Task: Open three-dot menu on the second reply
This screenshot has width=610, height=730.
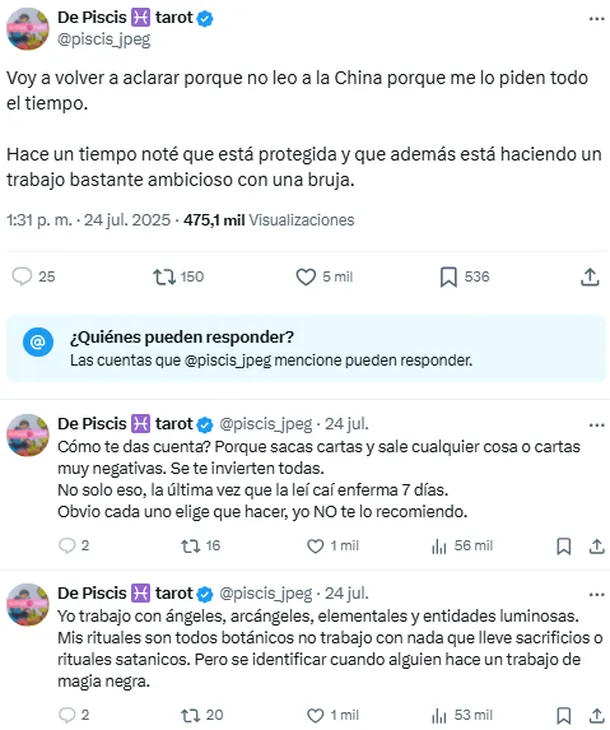Action: pos(596,595)
